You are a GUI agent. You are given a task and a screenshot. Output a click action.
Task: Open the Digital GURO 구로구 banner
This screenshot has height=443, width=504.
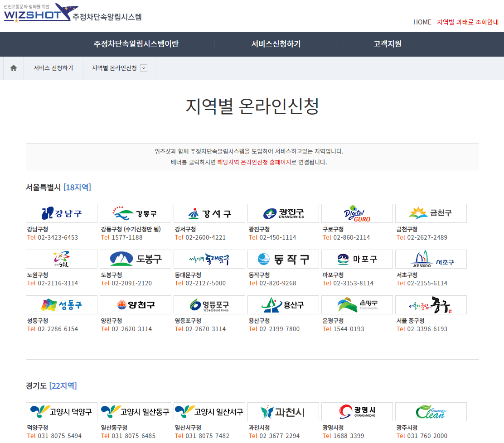[x=357, y=213]
